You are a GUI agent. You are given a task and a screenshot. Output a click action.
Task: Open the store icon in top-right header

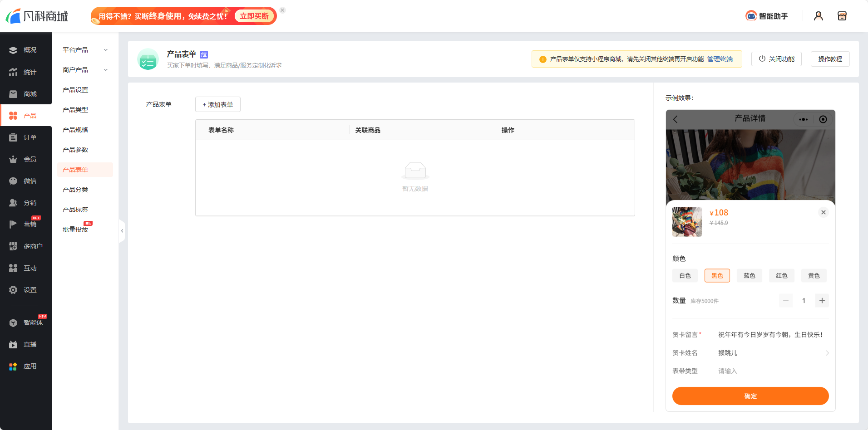point(842,16)
